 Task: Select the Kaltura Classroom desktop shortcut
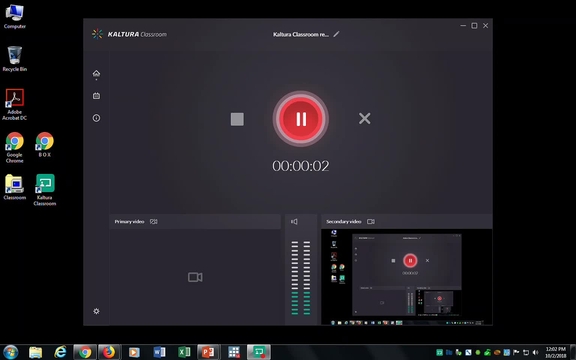coord(45,190)
